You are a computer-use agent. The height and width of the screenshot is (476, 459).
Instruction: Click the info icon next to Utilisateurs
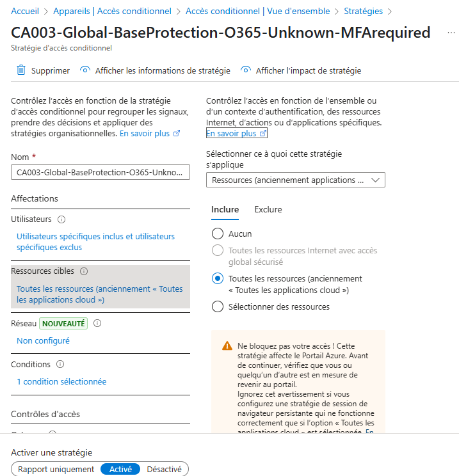point(61,219)
